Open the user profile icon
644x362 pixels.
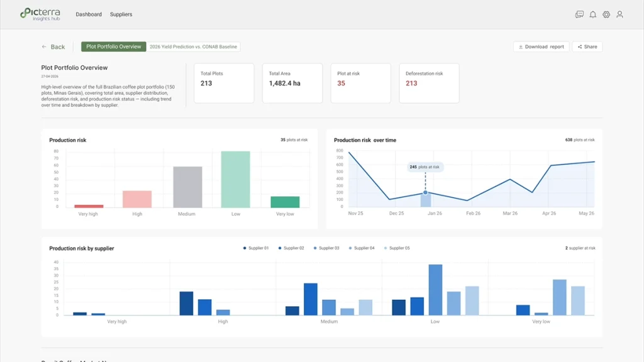point(619,14)
